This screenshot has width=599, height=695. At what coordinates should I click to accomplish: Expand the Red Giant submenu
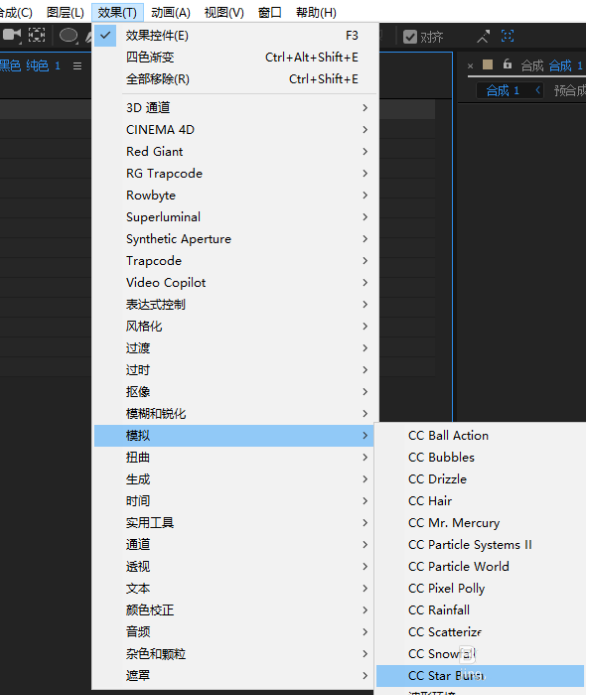(x=235, y=152)
